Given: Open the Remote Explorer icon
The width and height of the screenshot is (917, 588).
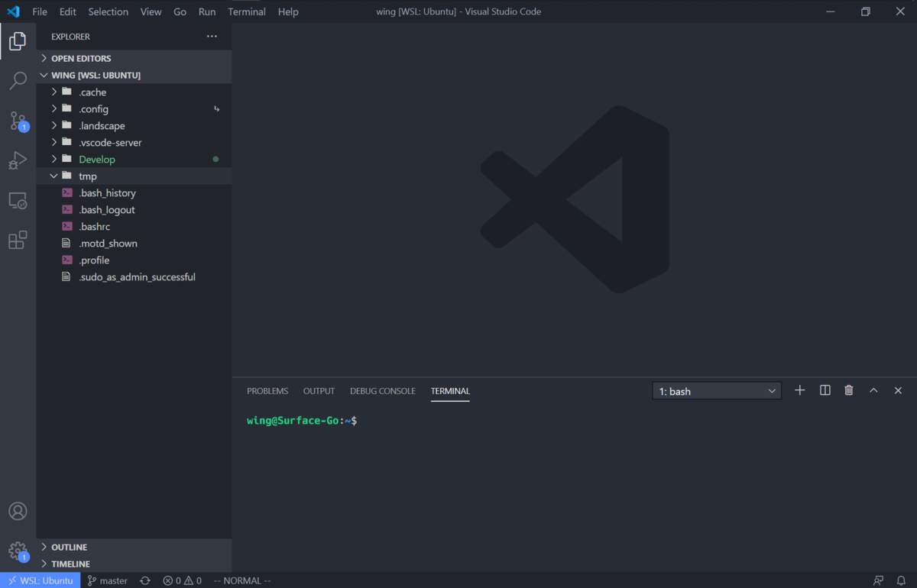Looking at the screenshot, I should click(18, 201).
